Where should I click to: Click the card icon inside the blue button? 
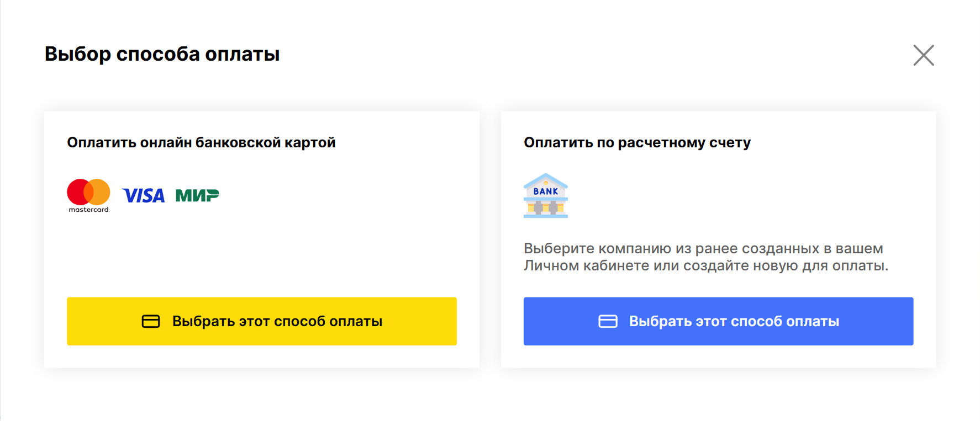(608, 321)
